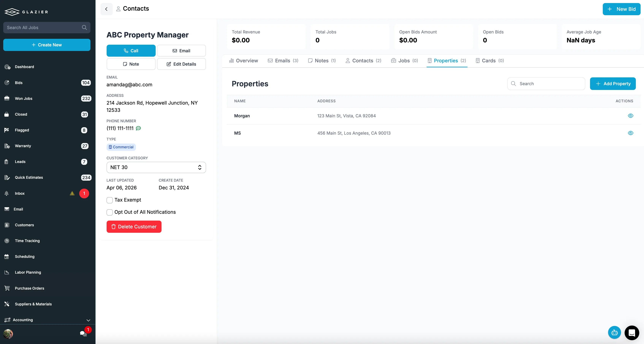Click the search magnifier in Search All Jobs

tap(84, 28)
